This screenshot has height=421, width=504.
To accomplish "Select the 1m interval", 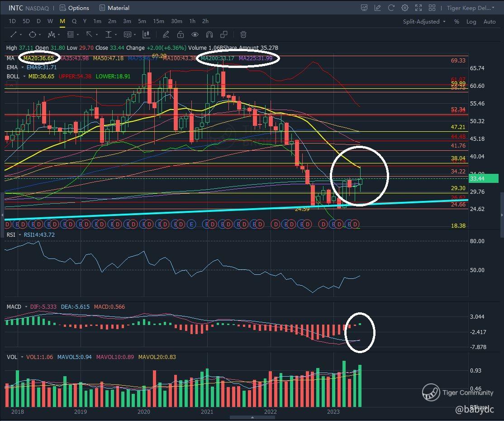I will click(x=97, y=21).
